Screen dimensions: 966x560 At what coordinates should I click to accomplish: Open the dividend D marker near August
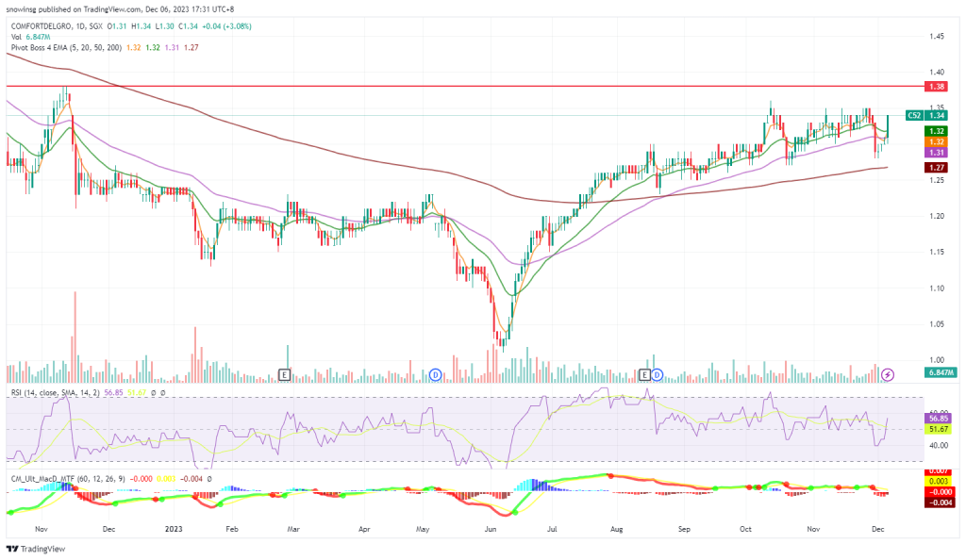(657, 374)
